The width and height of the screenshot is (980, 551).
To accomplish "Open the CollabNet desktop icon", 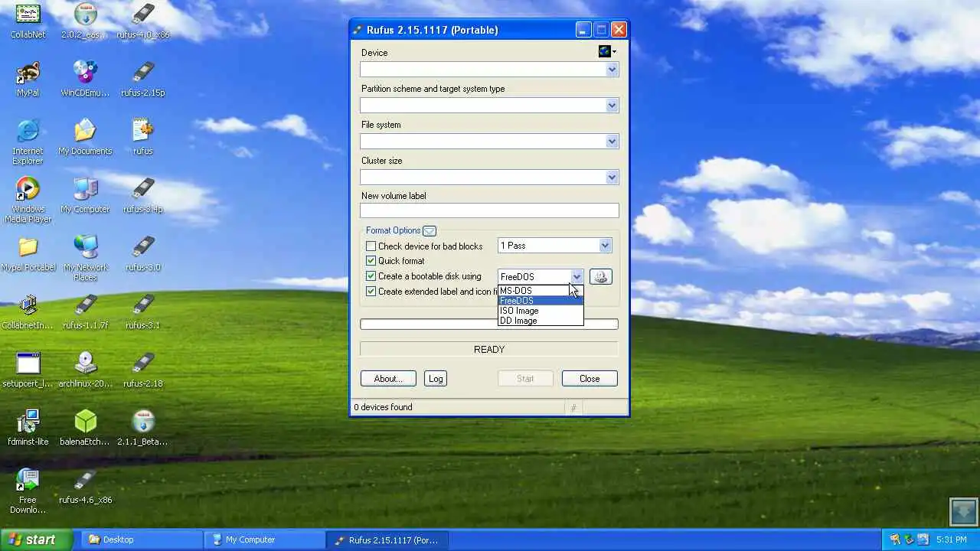I will [28, 21].
